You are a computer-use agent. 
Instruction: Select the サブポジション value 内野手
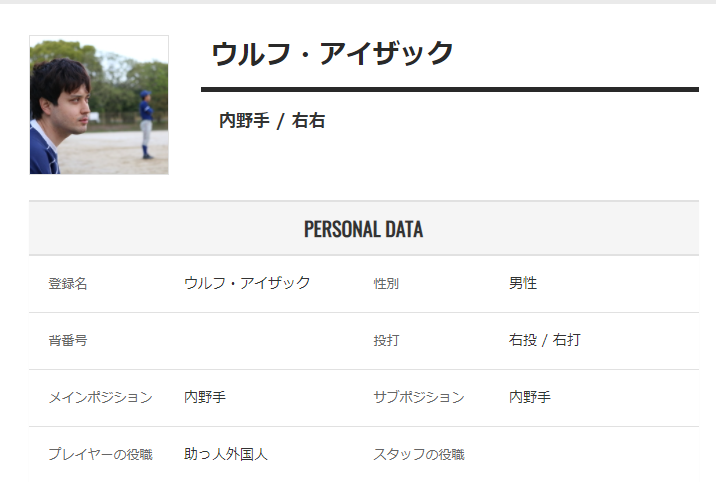click(x=530, y=397)
